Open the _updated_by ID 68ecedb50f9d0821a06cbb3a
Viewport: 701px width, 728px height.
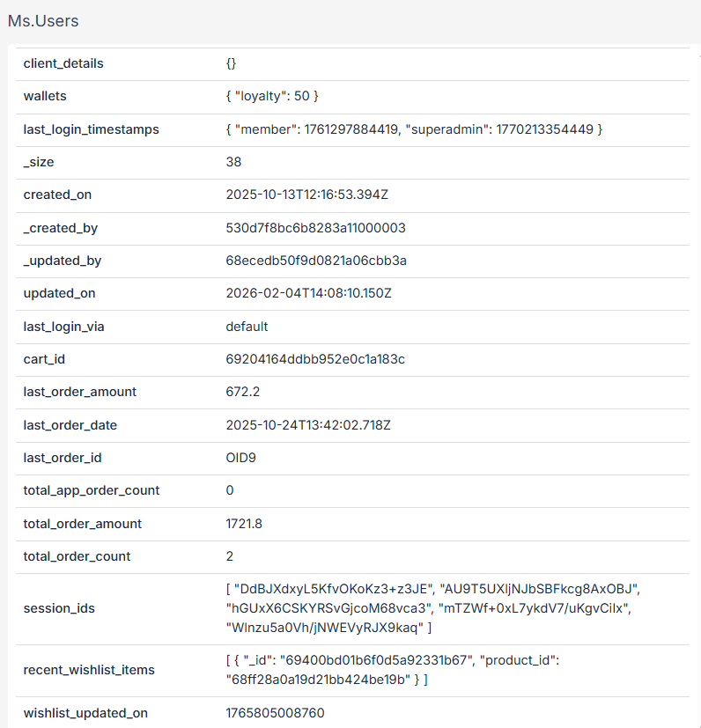tap(316, 261)
